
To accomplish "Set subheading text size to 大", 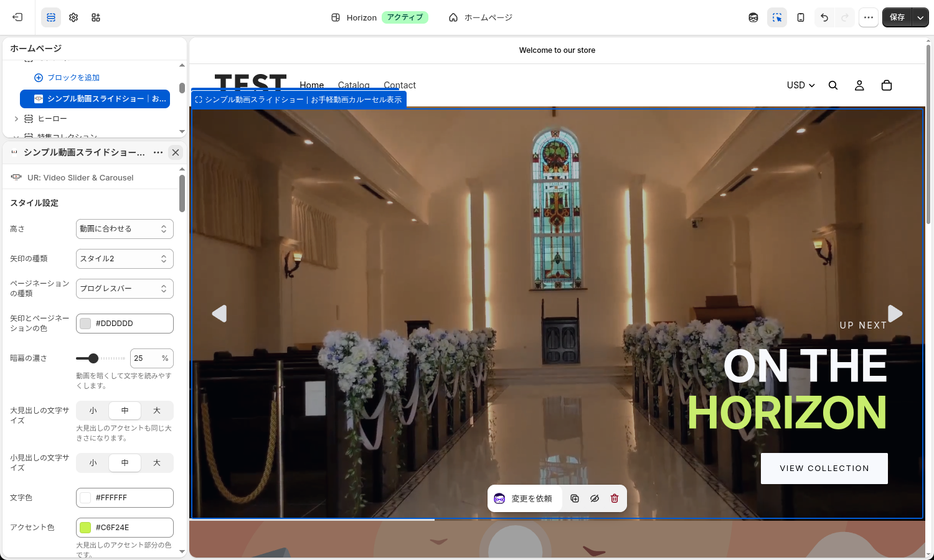I will point(157,463).
